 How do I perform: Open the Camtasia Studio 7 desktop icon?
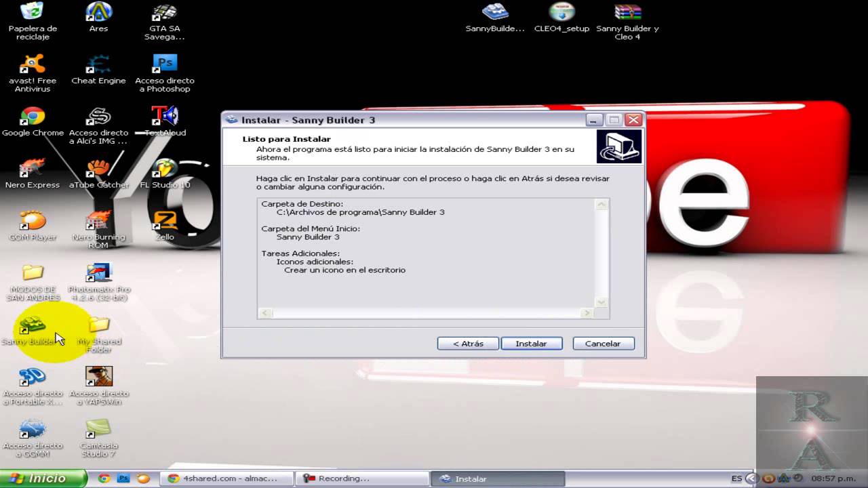[x=99, y=439]
